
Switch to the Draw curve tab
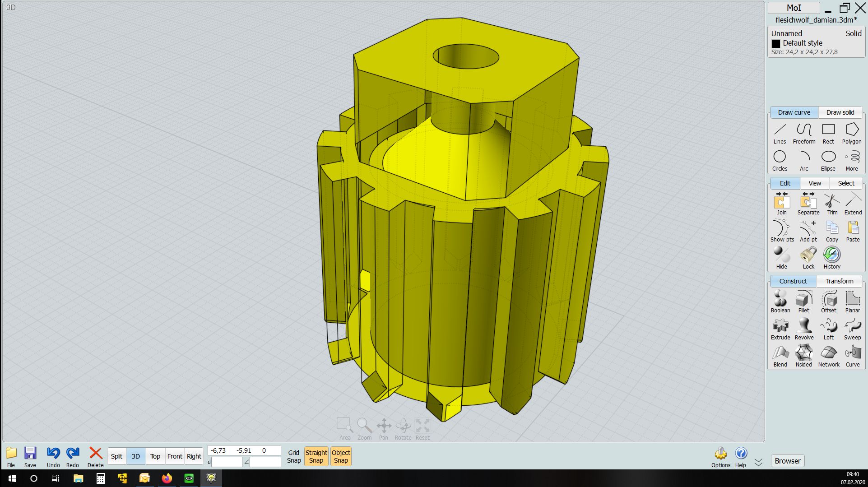pos(794,112)
